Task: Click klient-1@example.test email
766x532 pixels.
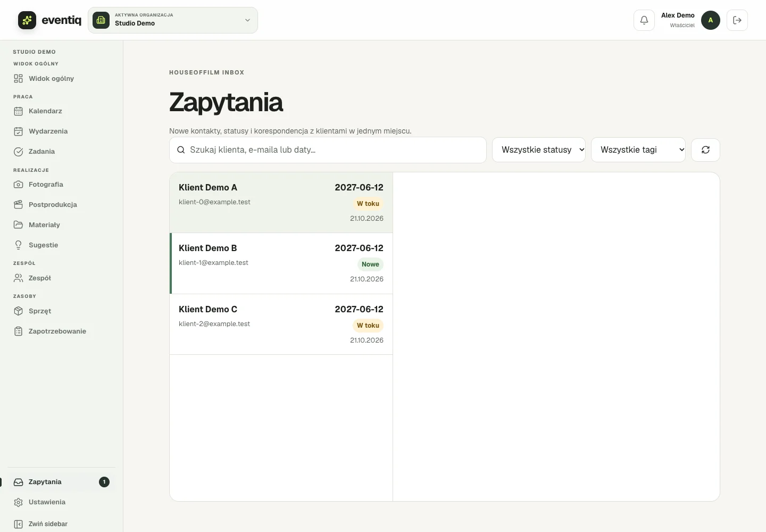Action: pyautogui.click(x=213, y=263)
